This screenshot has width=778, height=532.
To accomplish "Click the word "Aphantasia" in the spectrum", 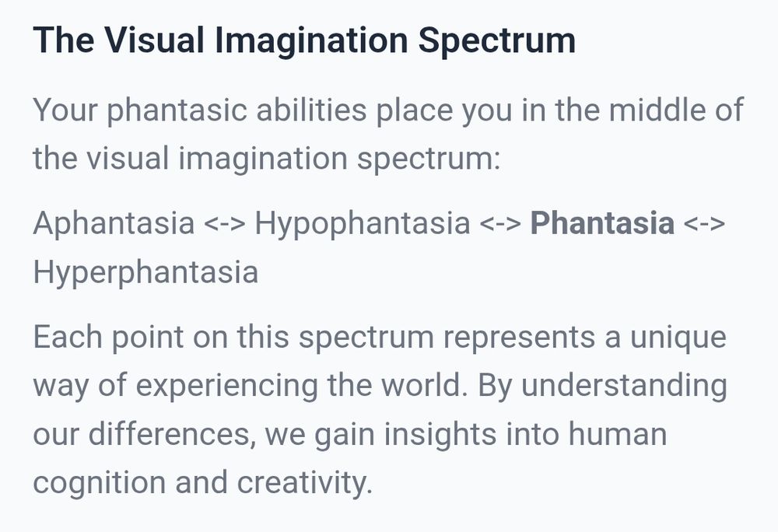I will (x=114, y=223).
